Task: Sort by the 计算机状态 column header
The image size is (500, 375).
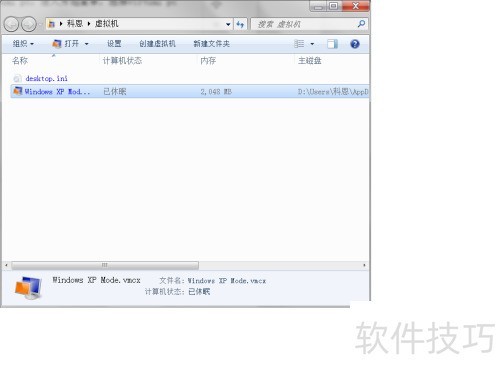Action: click(x=122, y=61)
